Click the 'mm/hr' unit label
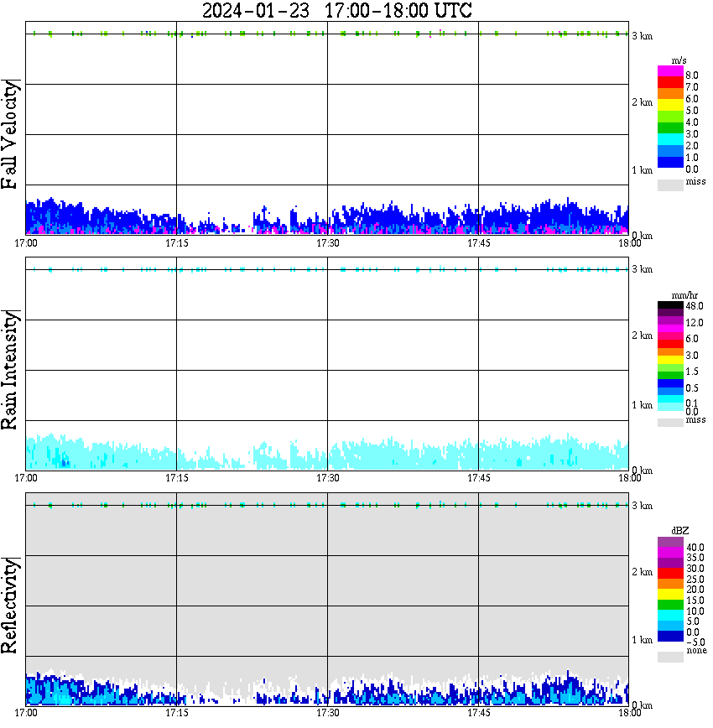713x728 pixels. pyautogui.click(x=684, y=296)
